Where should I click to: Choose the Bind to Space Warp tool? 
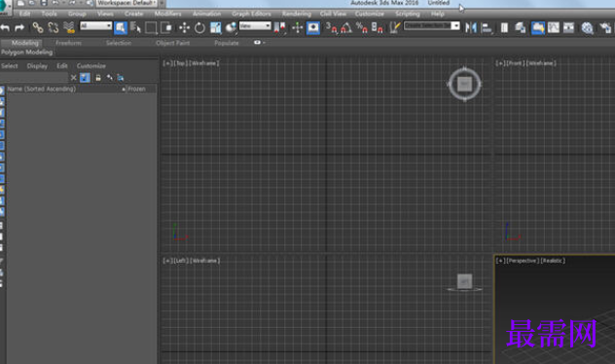point(69,27)
